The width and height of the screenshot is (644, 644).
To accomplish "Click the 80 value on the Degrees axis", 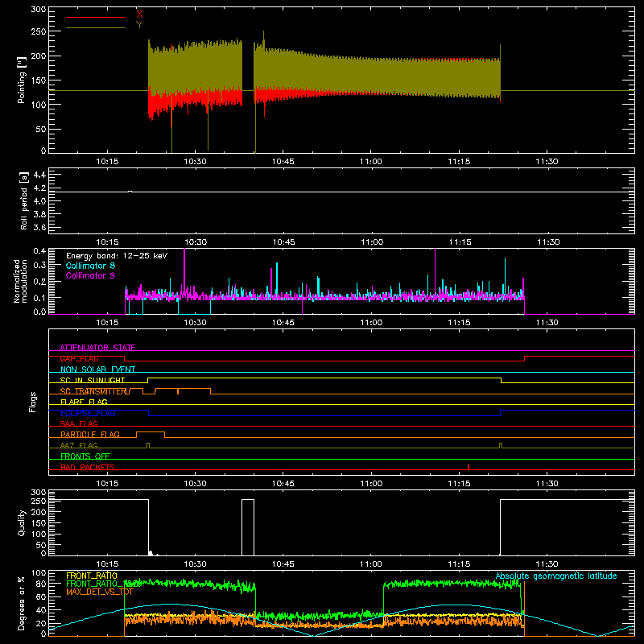I will (41, 584).
